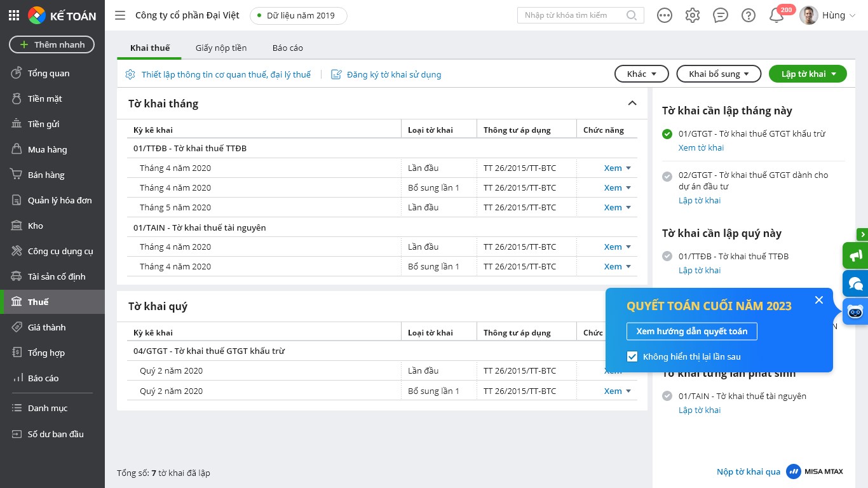Screen dimensions: 868x488
Task: Open chat feedback icon in header
Action: click(721, 15)
